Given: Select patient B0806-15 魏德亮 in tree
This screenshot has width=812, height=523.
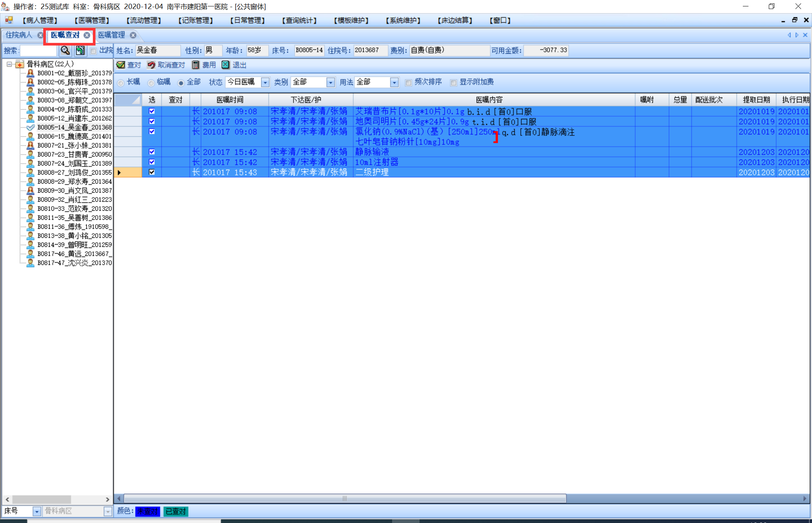Looking at the screenshot, I should click(74, 136).
